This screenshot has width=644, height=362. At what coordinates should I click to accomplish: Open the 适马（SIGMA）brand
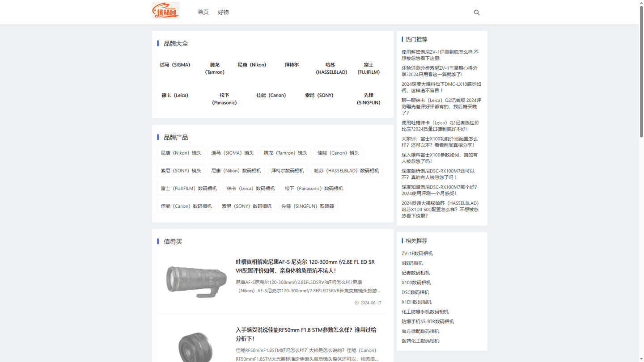pos(175,65)
